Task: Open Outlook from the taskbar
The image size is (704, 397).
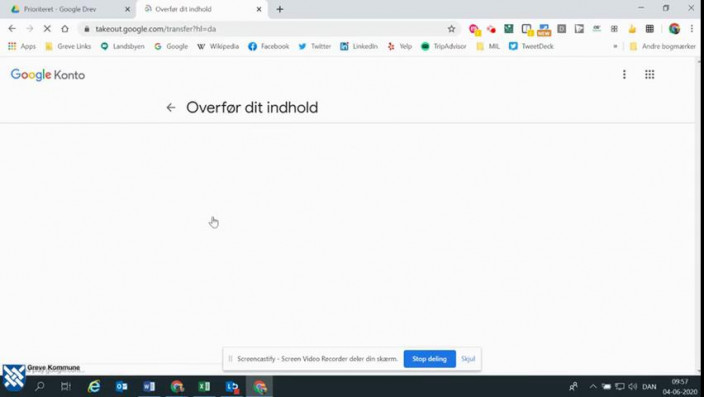Action: tap(122, 386)
